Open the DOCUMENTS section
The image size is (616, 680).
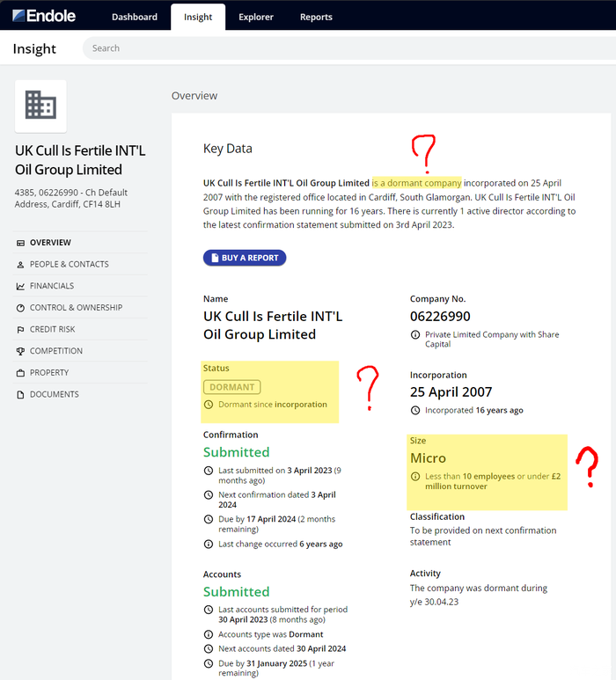pyautogui.click(x=55, y=394)
